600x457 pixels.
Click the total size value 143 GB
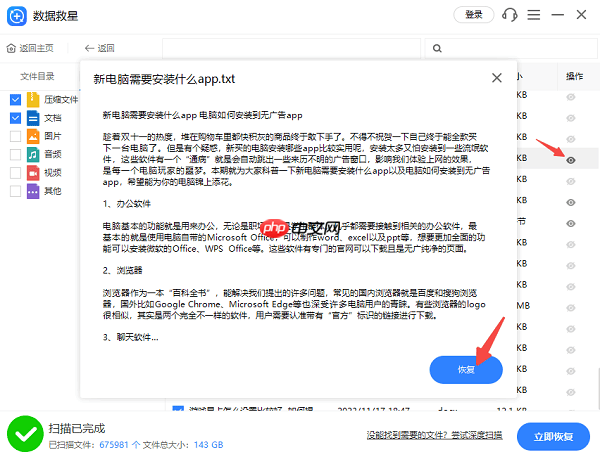click(x=209, y=445)
